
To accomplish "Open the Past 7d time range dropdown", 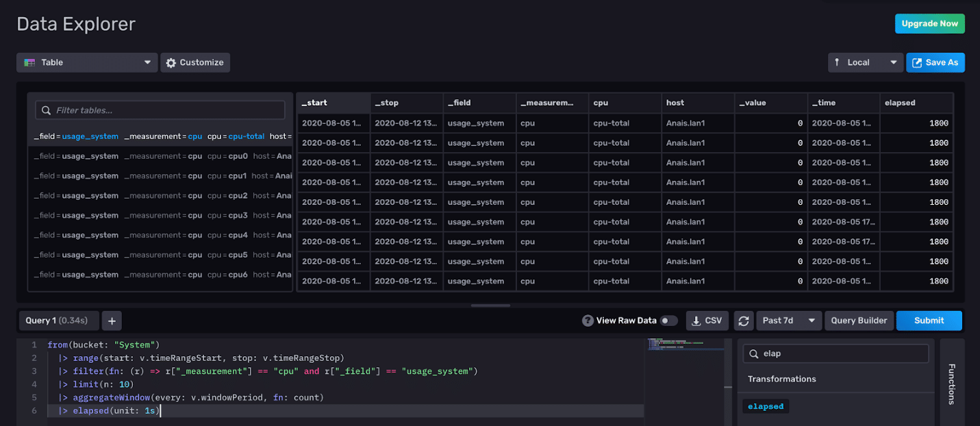I will [x=788, y=320].
